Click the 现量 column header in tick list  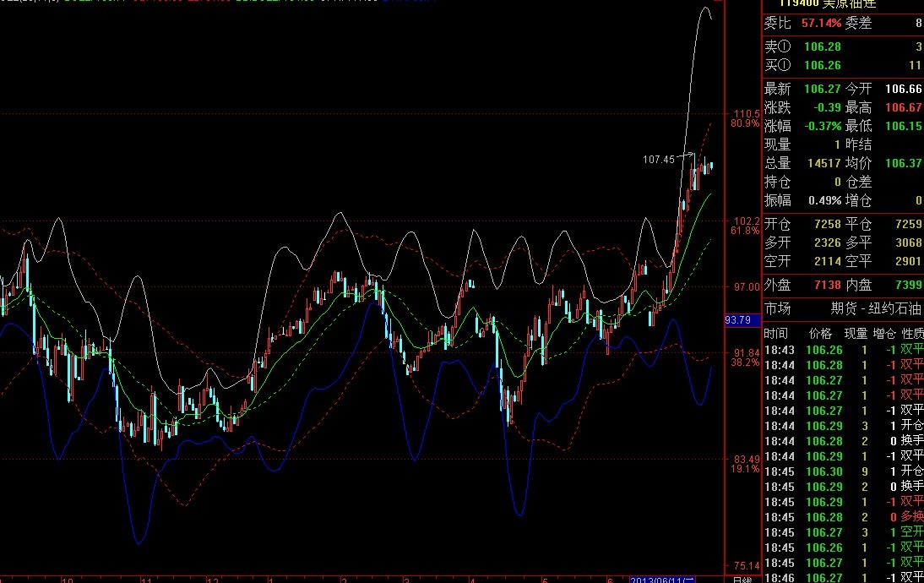pyautogui.click(x=856, y=334)
